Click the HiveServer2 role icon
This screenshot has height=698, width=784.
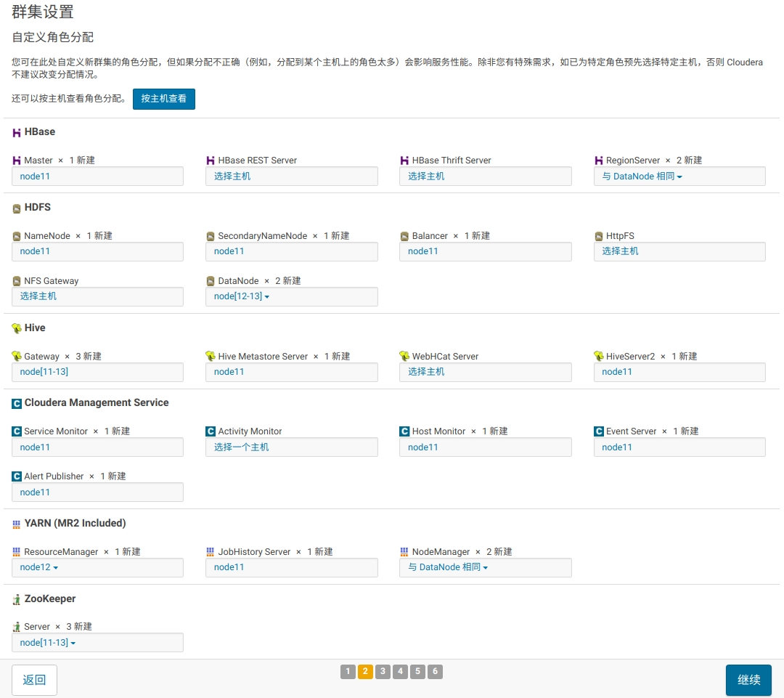click(x=598, y=356)
